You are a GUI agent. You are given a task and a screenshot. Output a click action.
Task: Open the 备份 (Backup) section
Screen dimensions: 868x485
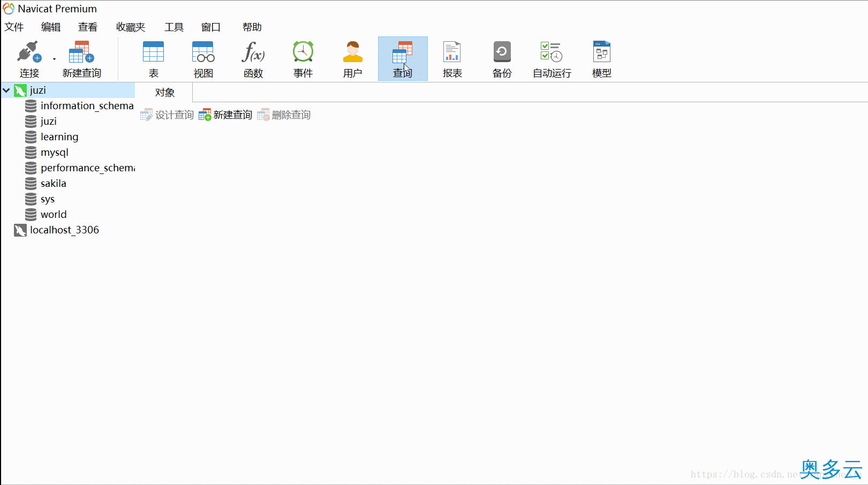(x=502, y=59)
